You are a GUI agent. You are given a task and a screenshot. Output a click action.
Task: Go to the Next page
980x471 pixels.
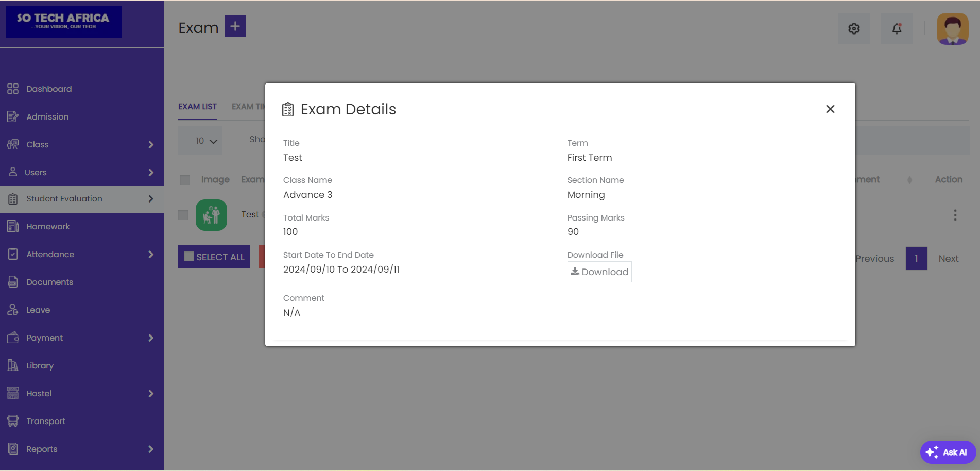948,259
